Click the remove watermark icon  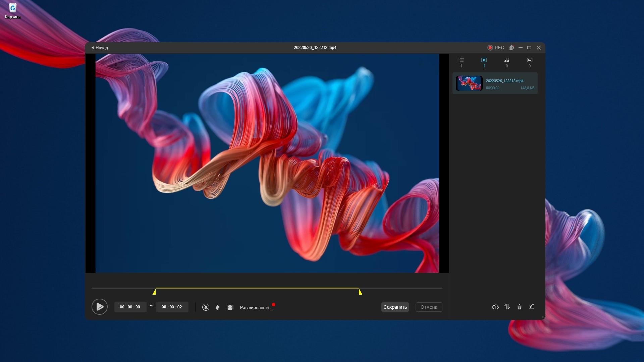pyautogui.click(x=206, y=307)
